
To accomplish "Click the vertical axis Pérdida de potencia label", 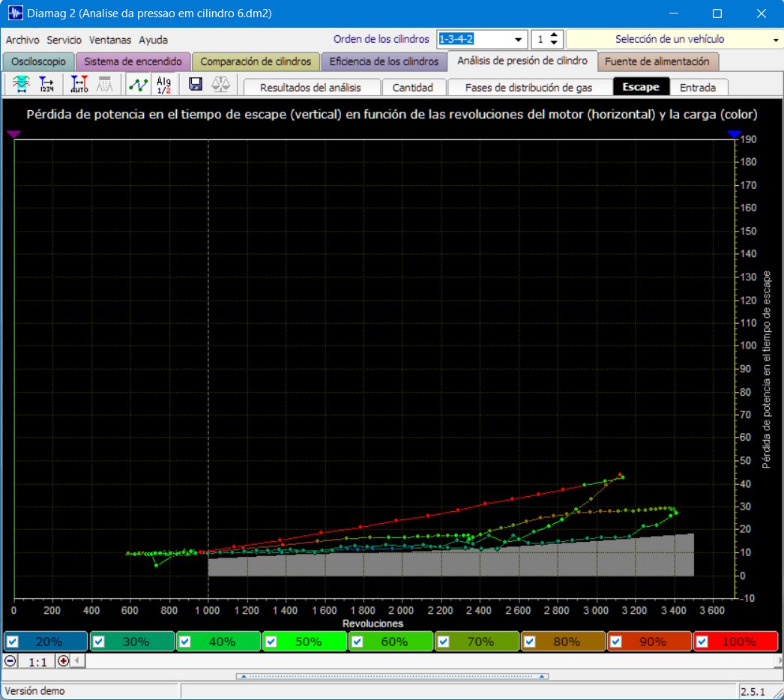I will click(x=766, y=370).
